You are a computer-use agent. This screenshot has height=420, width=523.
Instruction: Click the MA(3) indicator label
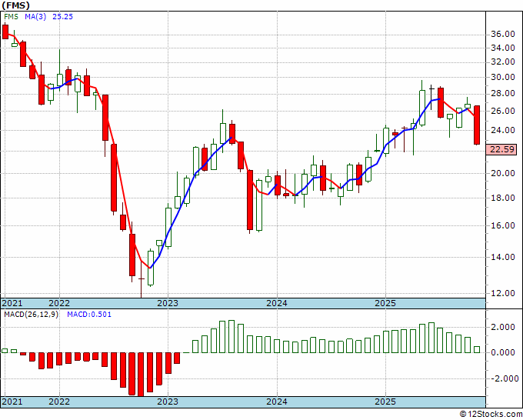pos(35,17)
